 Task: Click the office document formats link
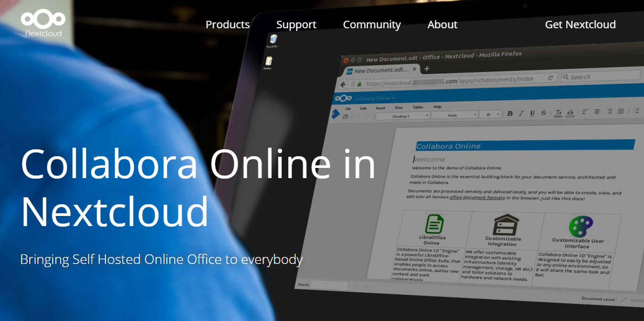477,198
